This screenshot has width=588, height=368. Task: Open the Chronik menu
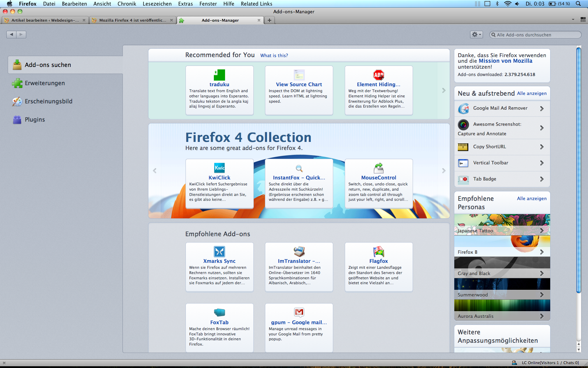(x=127, y=4)
